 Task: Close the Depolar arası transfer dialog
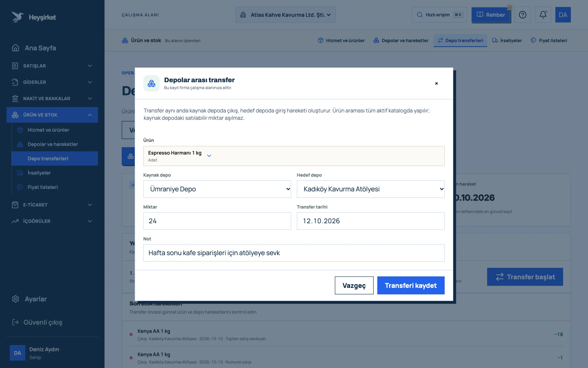(x=436, y=83)
